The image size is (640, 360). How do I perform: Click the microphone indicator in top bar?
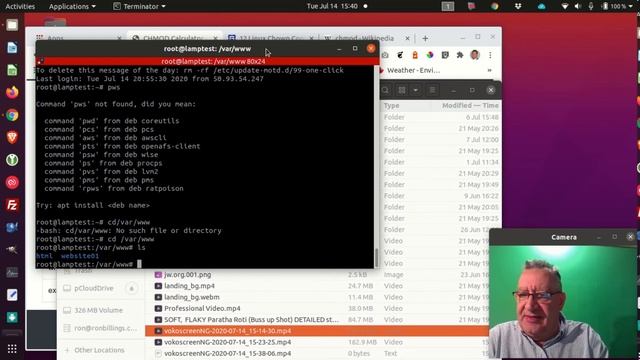591,6
